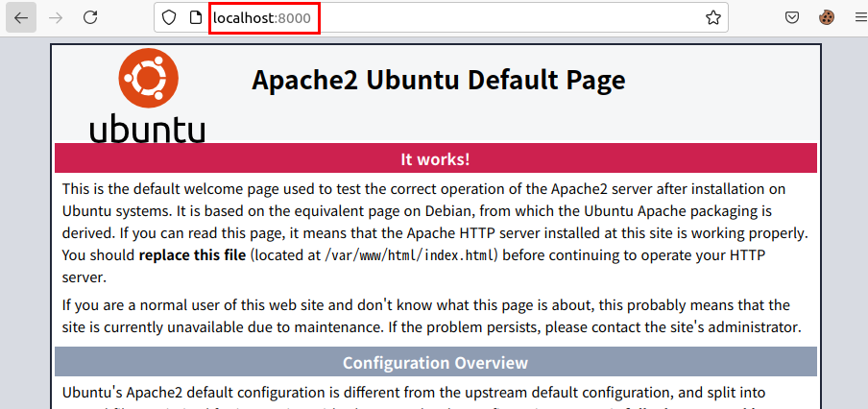
Task: Open the Save to Pocket icon
Action: (x=792, y=17)
